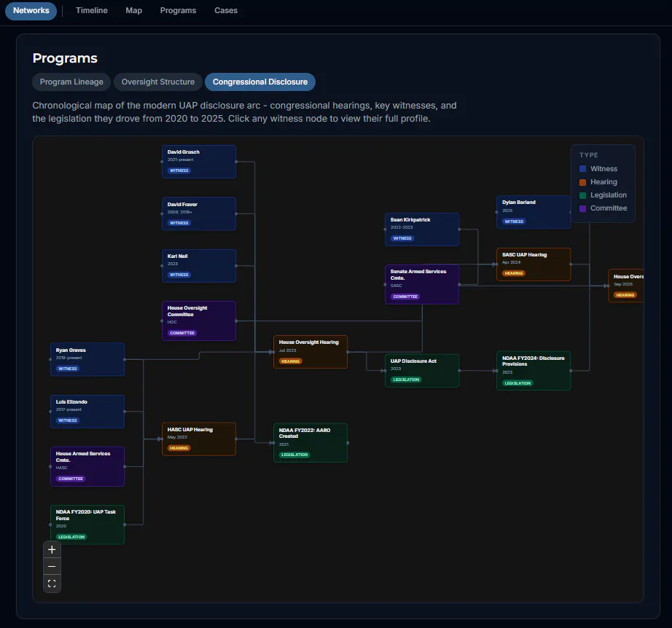Click the orange Hearing legend swatch
Viewport: 672px width, 628px height.
click(582, 182)
